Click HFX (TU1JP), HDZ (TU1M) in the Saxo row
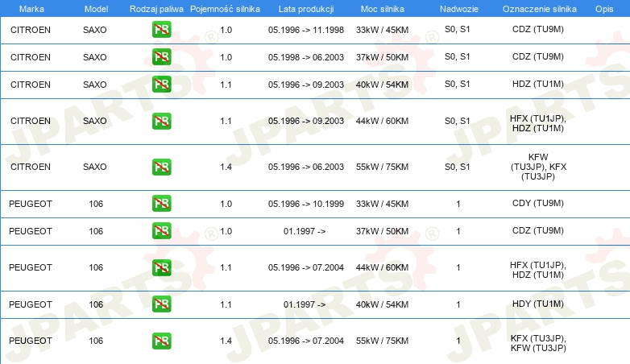 click(x=538, y=123)
